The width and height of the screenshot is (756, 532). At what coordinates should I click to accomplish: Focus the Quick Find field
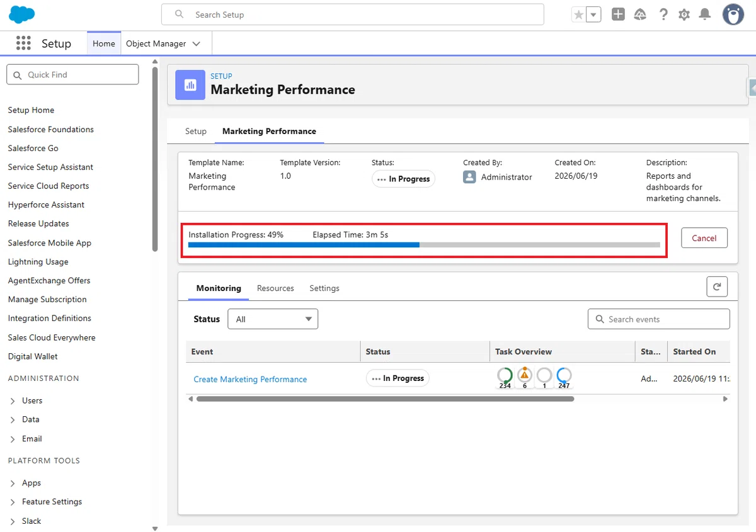pos(72,74)
